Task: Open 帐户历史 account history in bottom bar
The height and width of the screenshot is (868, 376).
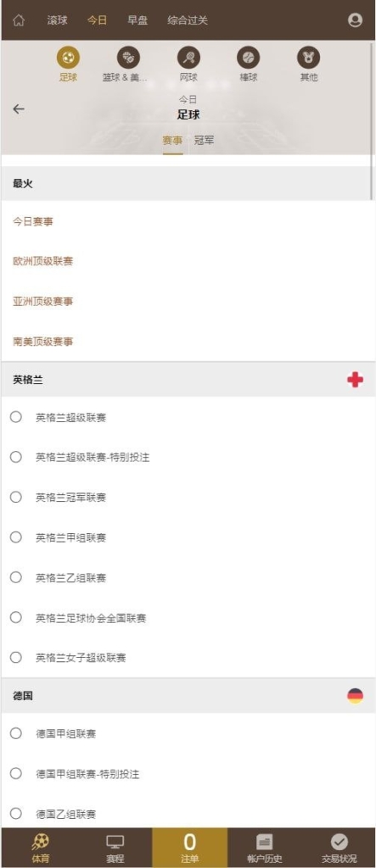Action: [x=265, y=848]
